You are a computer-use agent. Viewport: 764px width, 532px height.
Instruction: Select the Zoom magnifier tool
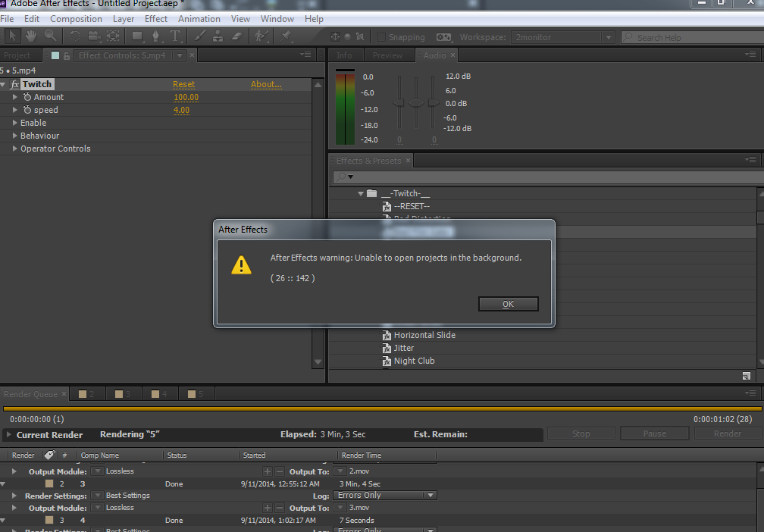click(x=50, y=36)
